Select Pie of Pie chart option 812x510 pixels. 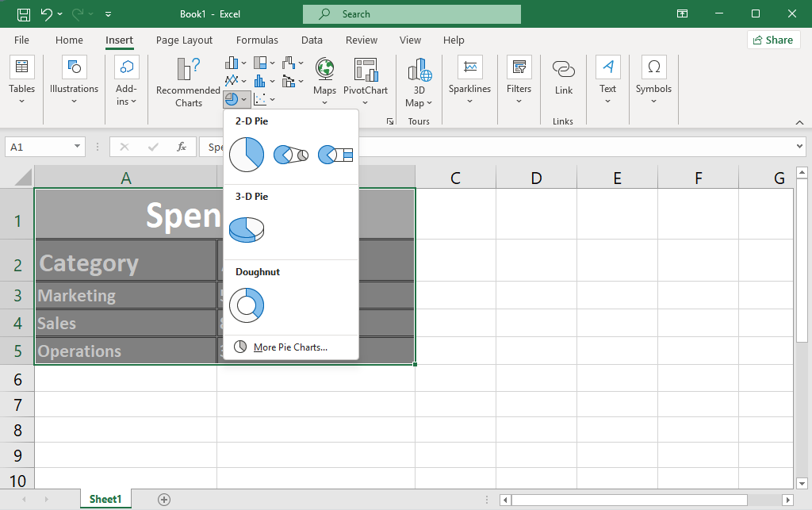pyautogui.click(x=290, y=155)
